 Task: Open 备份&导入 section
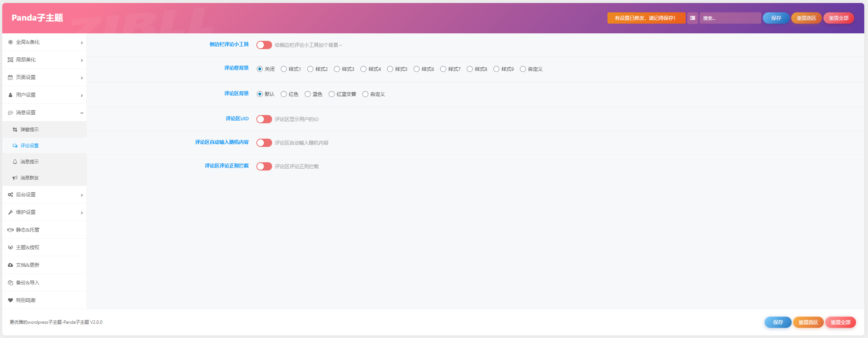[x=45, y=283]
